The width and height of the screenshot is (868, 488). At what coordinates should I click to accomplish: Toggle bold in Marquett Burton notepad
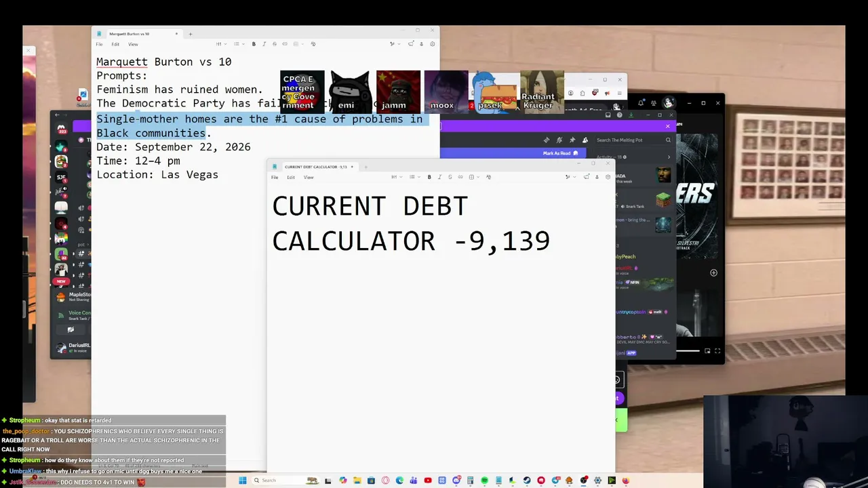(x=254, y=44)
